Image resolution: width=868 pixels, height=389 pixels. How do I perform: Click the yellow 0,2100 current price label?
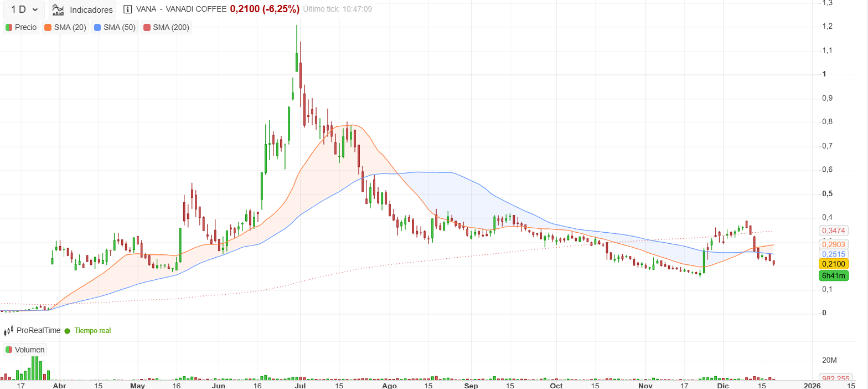pyautogui.click(x=834, y=264)
